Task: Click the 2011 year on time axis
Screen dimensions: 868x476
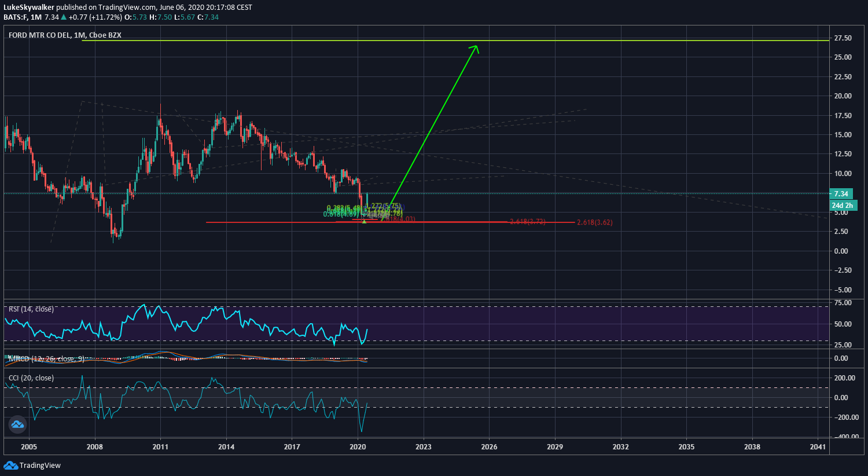Action: tap(160, 447)
